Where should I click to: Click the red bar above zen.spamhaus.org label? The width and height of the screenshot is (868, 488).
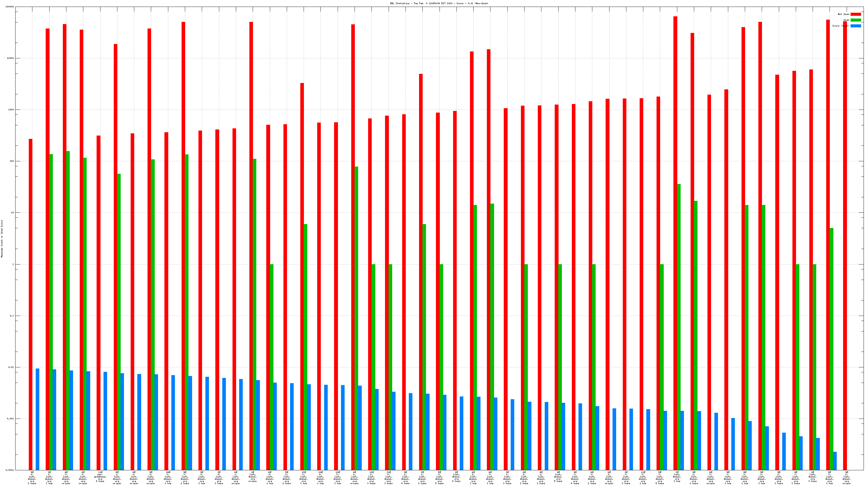coord(98,303)
